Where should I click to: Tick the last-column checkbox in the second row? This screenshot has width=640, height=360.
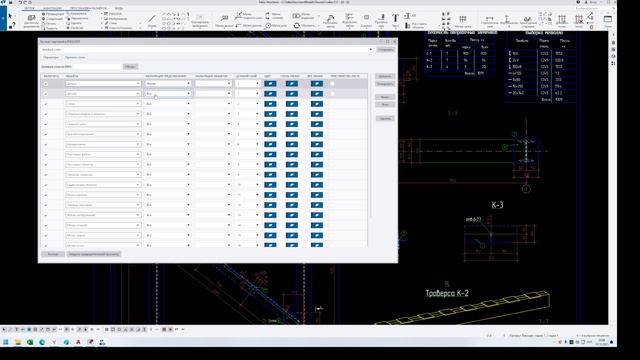point(332,94)
